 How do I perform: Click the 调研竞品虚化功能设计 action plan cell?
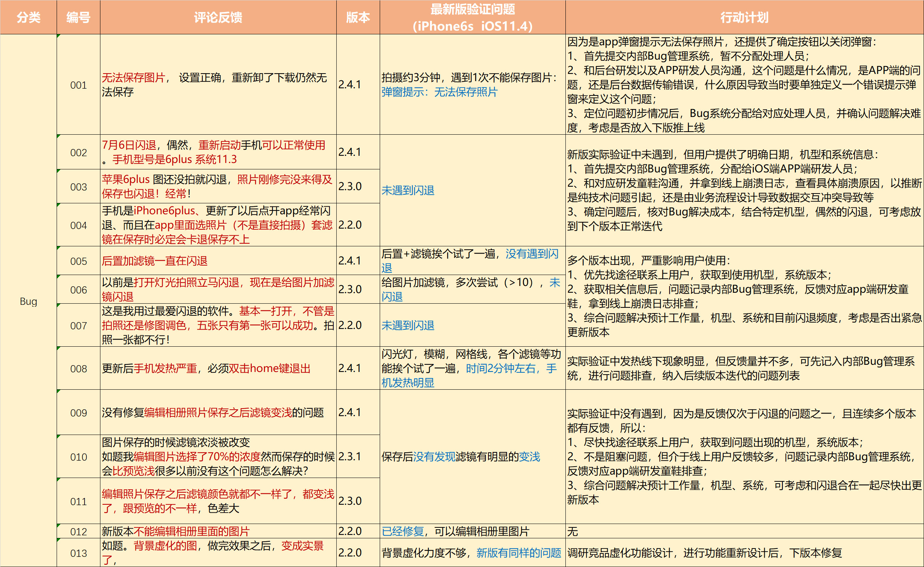[x=744, y=553]
